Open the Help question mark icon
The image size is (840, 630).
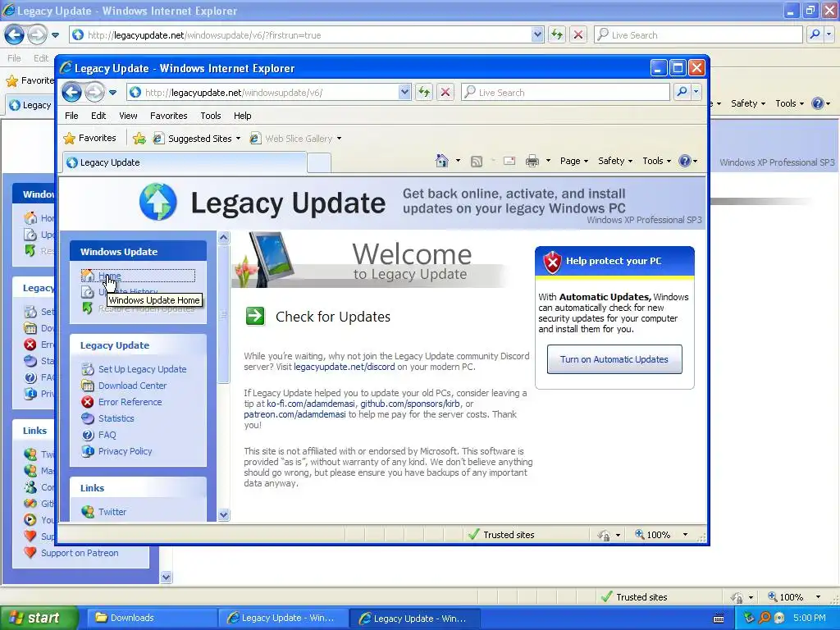click(685, 161)
